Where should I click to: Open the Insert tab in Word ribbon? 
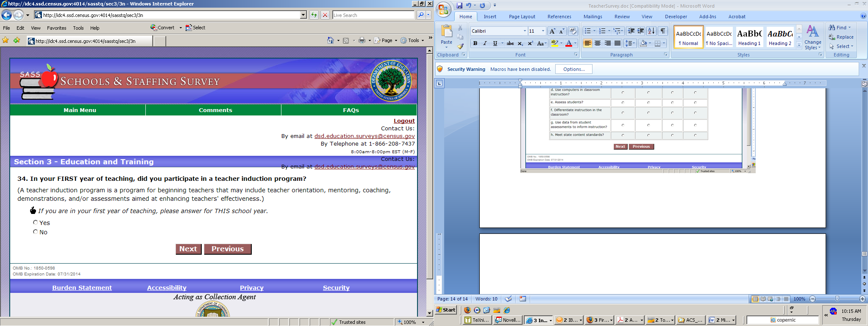click(490, 17)
